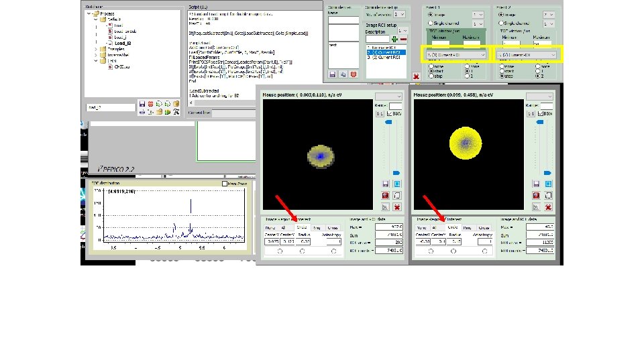Click the red delete icon in database toolbar
Viewport: 644px width, 362px height.
151,104
